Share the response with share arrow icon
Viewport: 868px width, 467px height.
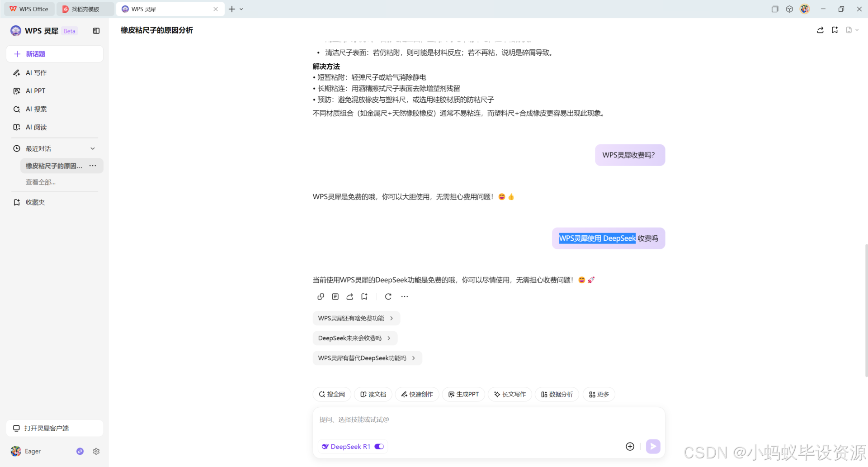pos(350,296)
